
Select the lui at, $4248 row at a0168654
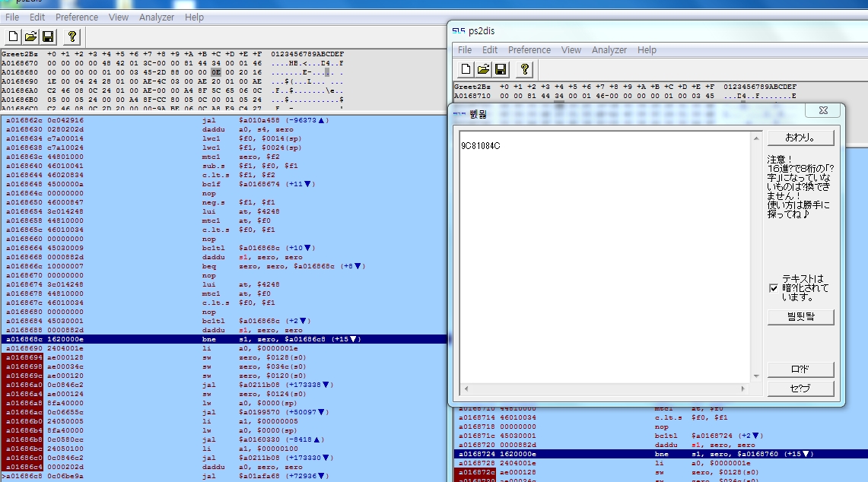point(224,211)
